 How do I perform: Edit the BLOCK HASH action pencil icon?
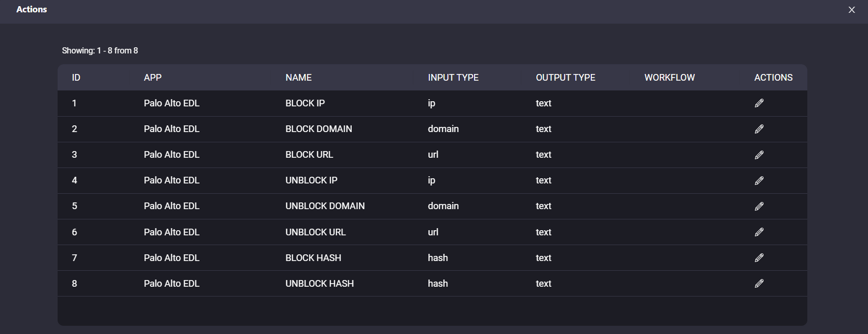(x=759, y=258)
